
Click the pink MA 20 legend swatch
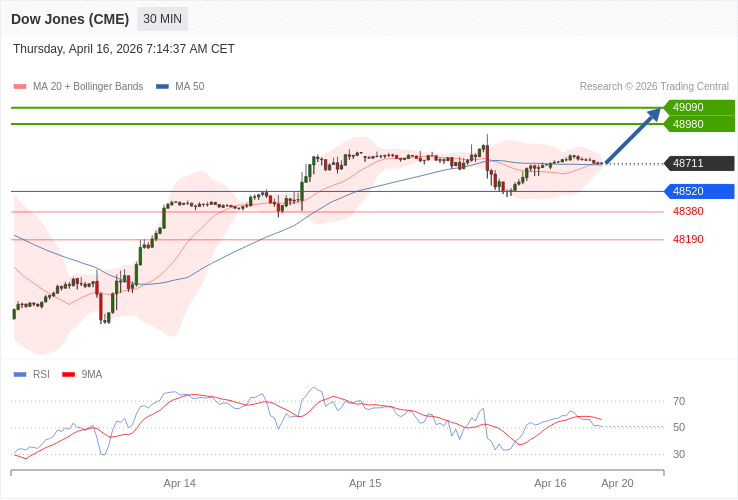coord(20,87)
